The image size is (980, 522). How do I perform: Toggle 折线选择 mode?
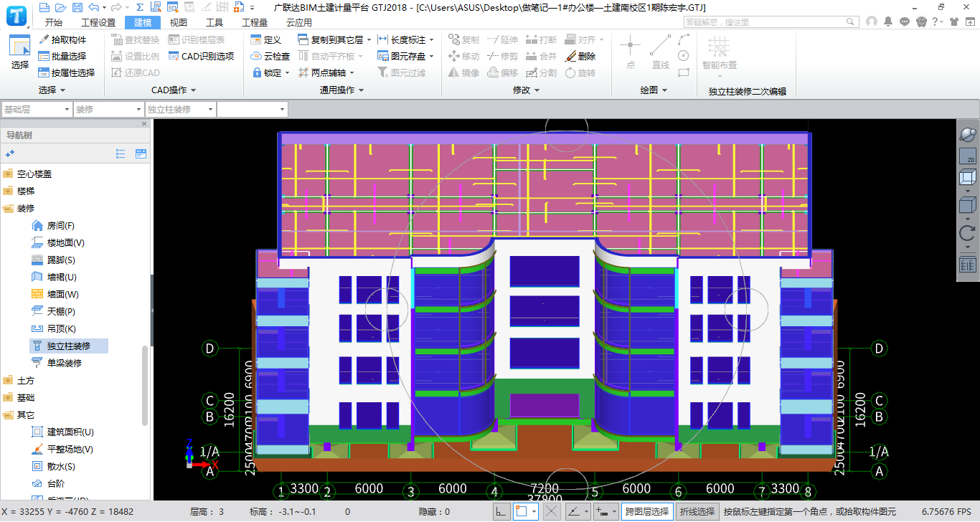point(697,511)
